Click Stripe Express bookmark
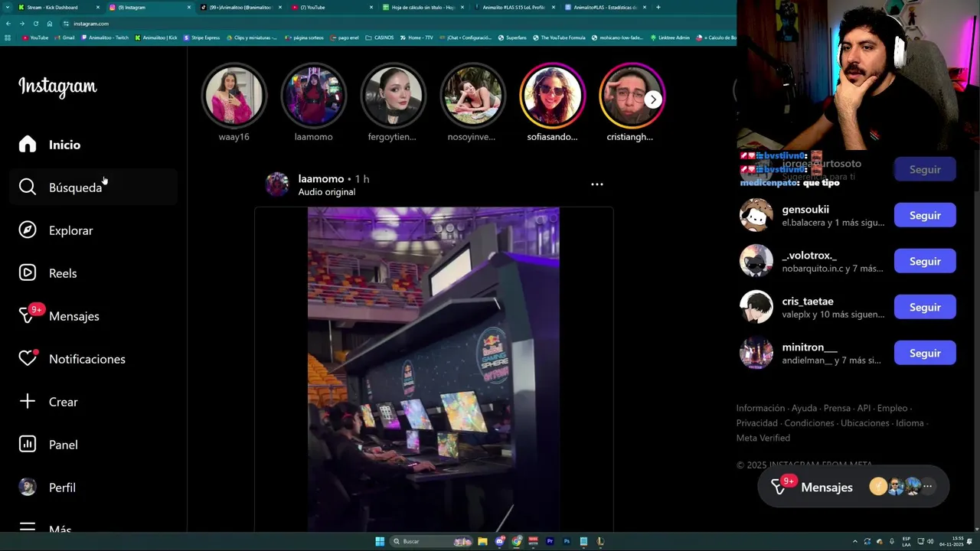Screen dimensions: 980x551 [201, 37]
